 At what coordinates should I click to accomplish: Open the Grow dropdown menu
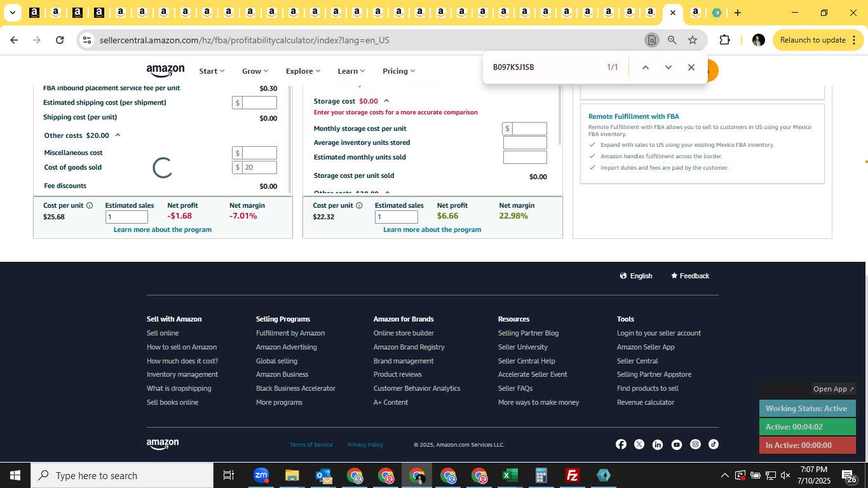pos(255,71)
